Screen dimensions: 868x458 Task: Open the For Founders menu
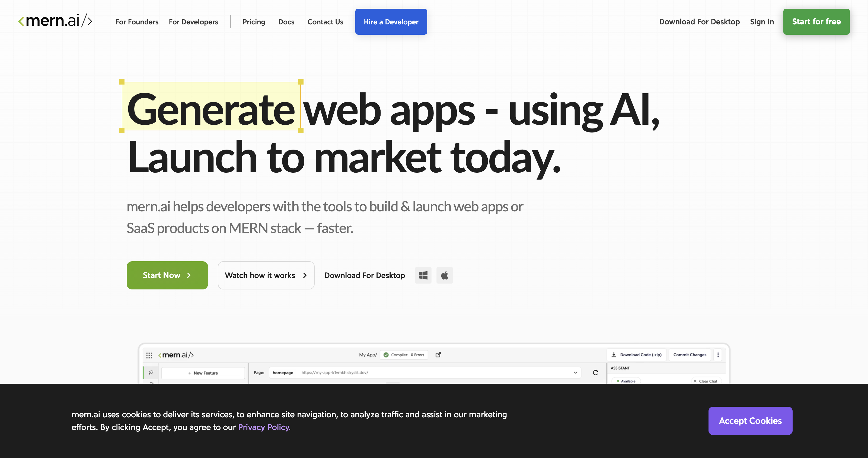pyautogui.click(x=137, y=22)
